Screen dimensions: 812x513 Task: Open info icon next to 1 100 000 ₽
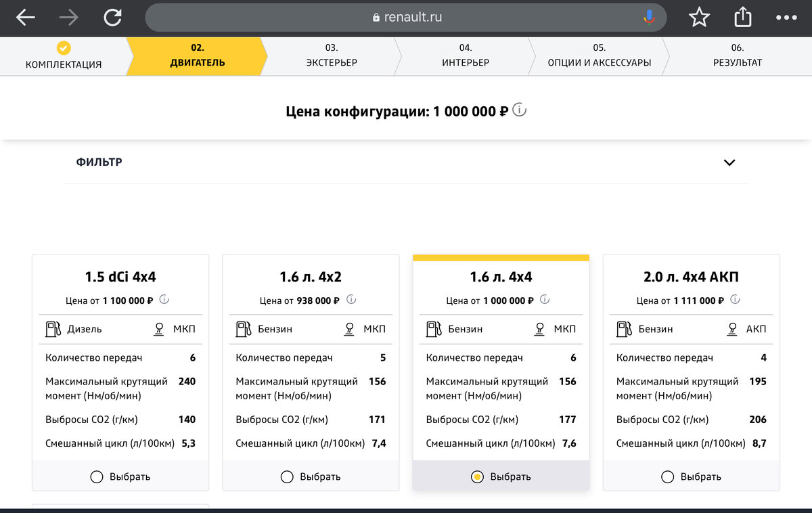coord(164,299)
